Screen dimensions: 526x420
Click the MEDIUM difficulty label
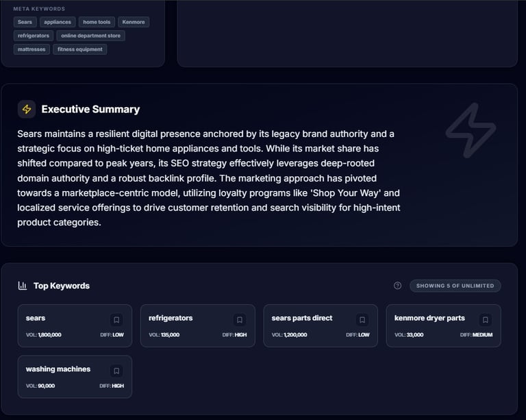point(482,335)
